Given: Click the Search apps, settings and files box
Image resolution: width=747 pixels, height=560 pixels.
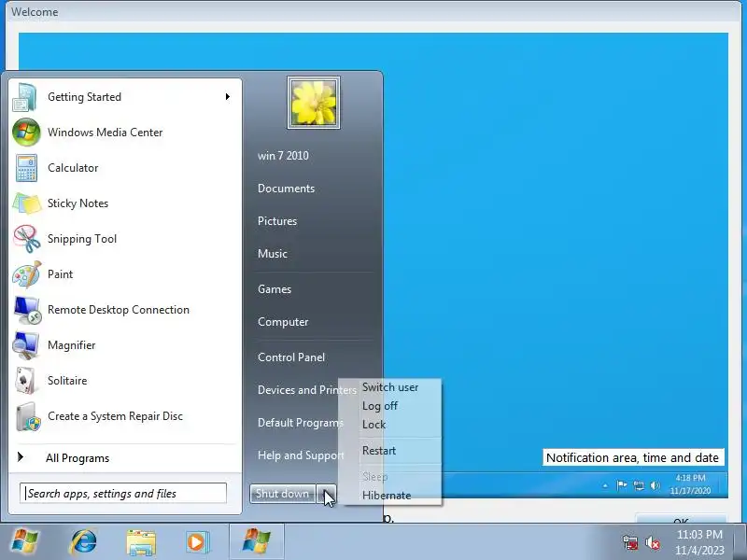Looking at the screenshot, I should 123,493.
